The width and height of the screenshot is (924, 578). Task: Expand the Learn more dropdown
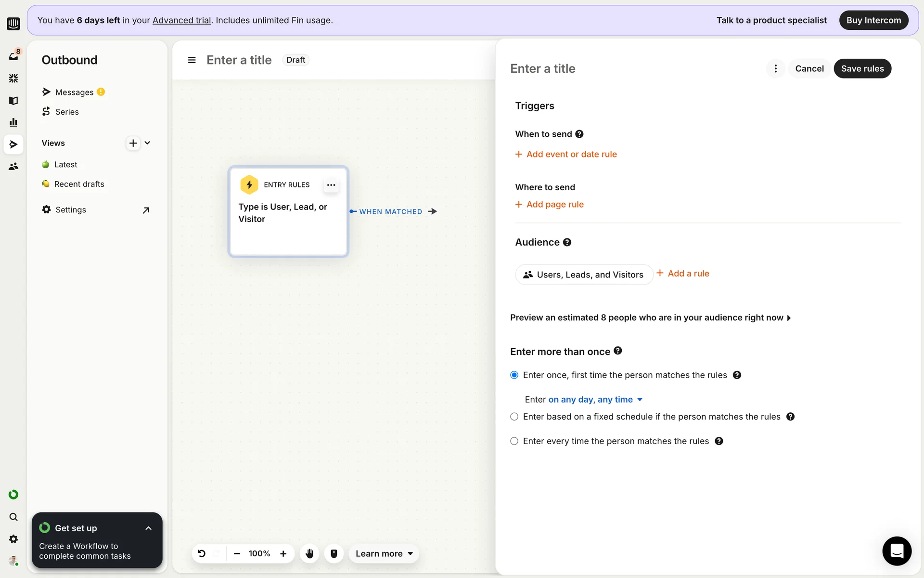[x=384, y=553]
